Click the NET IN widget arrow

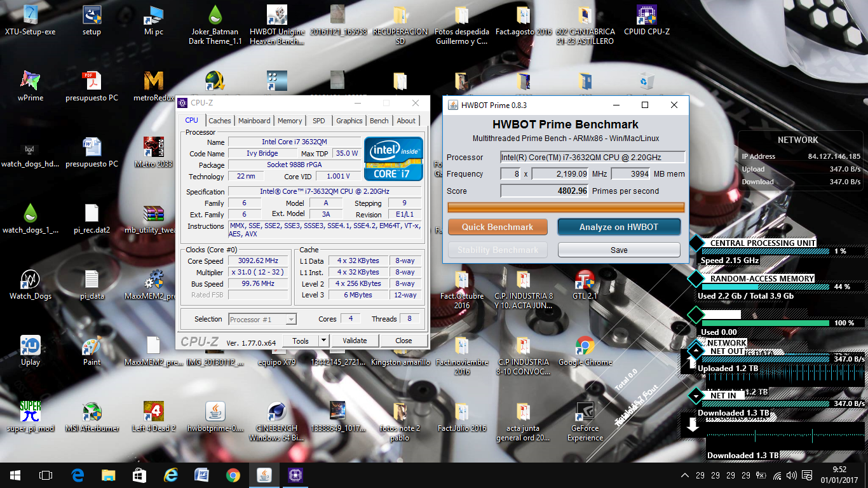(x=697, y=395)
